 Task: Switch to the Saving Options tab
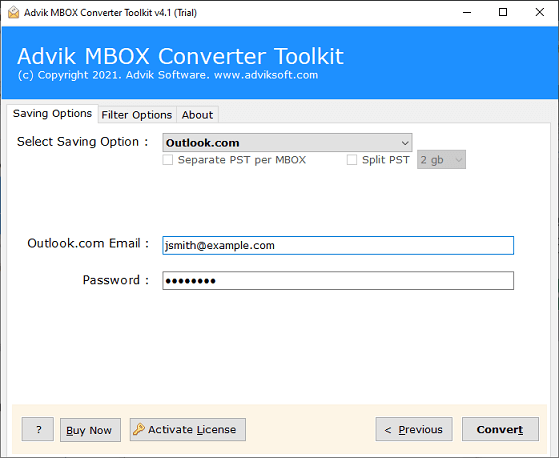[52, 114]
